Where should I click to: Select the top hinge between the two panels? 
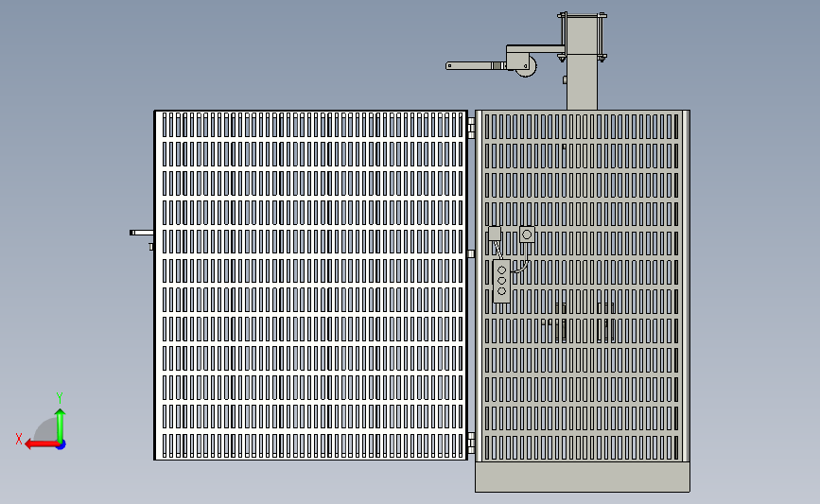coord(471,128)
